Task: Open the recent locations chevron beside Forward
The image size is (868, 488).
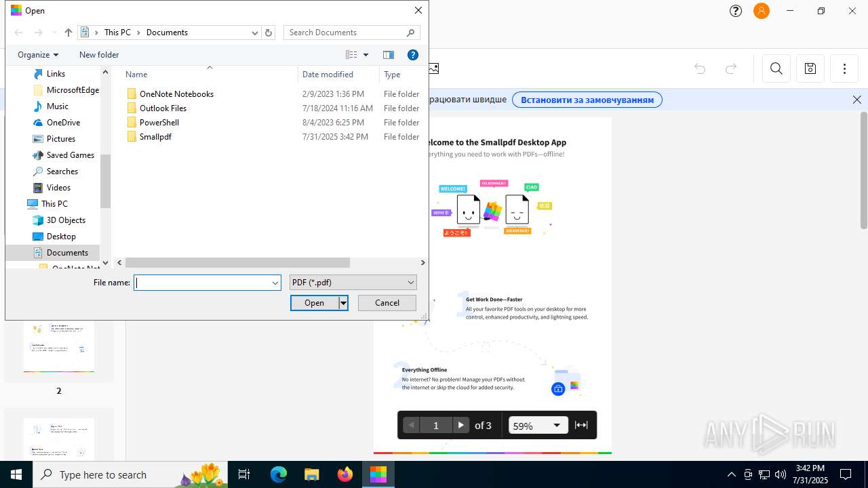Action: pyautogui.click(x=54, y=33)
